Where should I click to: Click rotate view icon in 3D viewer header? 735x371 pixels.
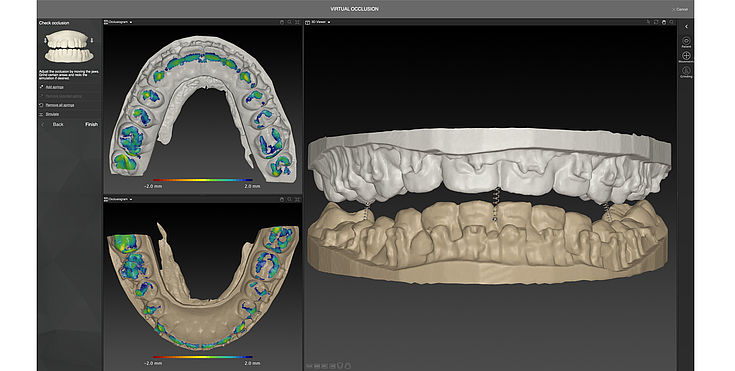click(656, 22)
